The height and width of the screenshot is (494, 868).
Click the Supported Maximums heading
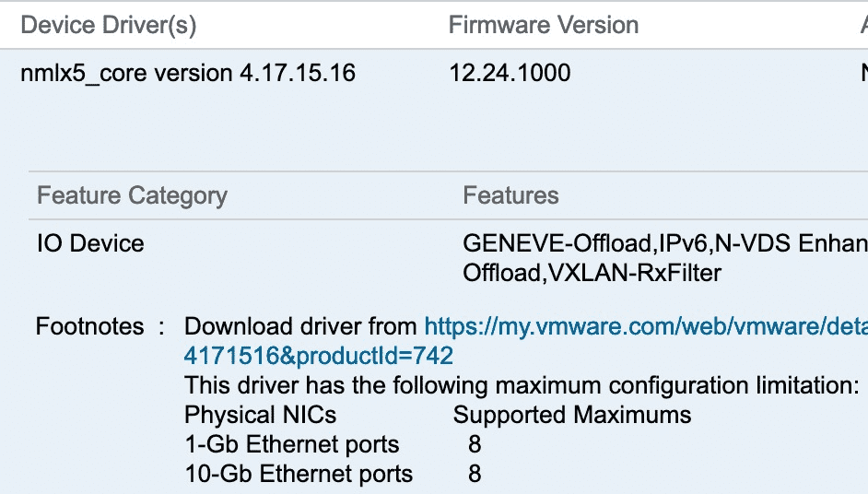(x=572, y=415)
